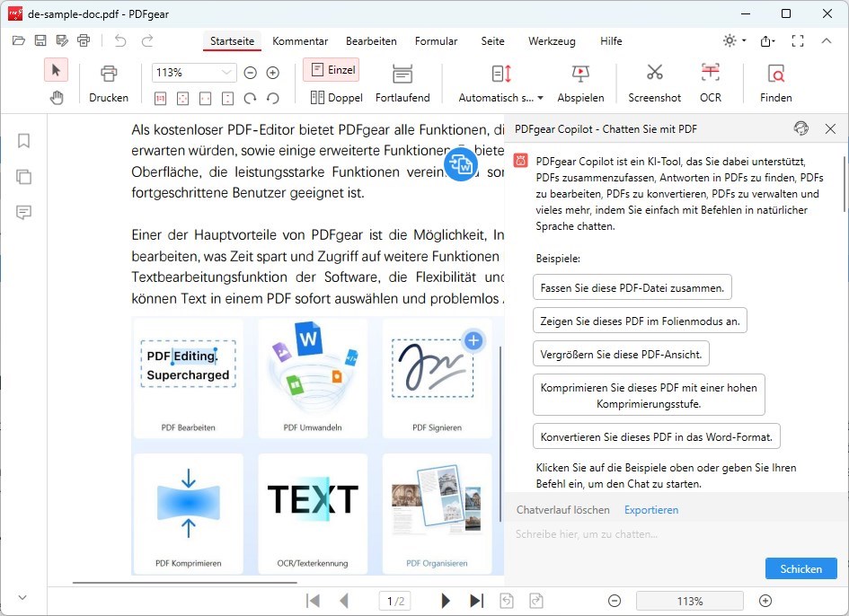Rotate the page counterclockwise
The height and width of the screenshot is (616, 849).
pyautogui.click(x=273, y=99)
